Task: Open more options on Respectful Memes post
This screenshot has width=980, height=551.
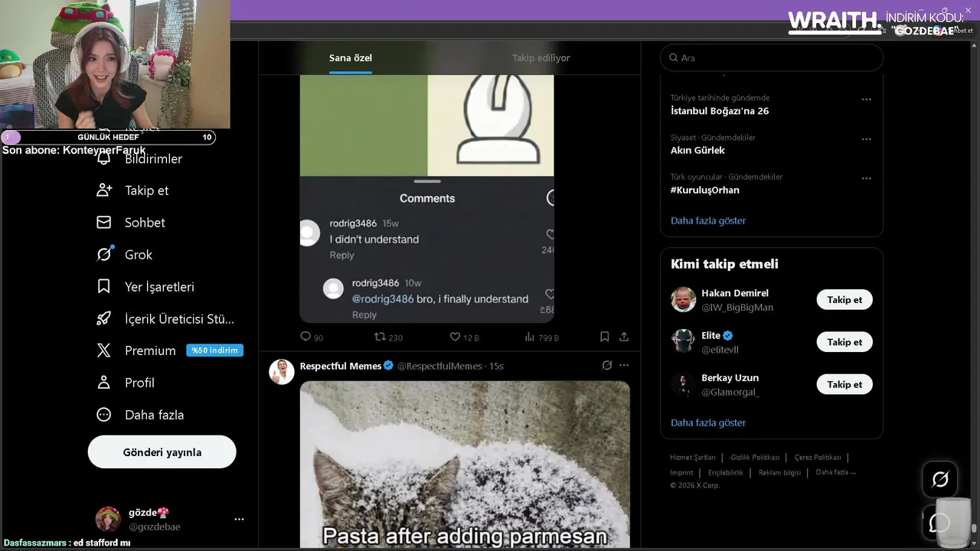Action: pos(624,366)
